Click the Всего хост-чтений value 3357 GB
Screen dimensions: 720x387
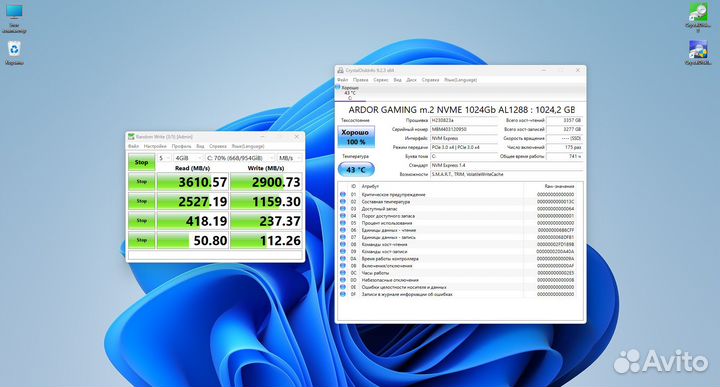(x=564, y=120)
